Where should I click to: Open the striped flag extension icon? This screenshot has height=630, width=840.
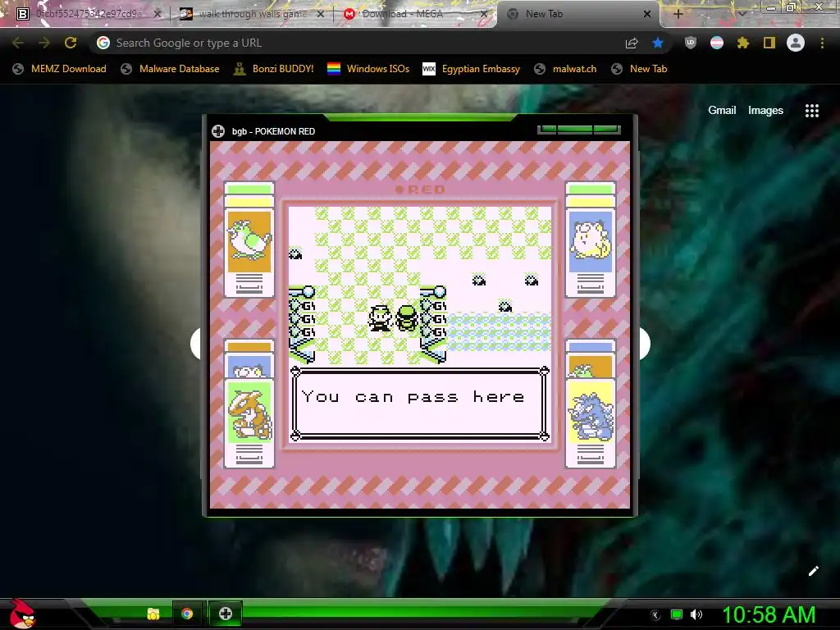tap(717, 43)
